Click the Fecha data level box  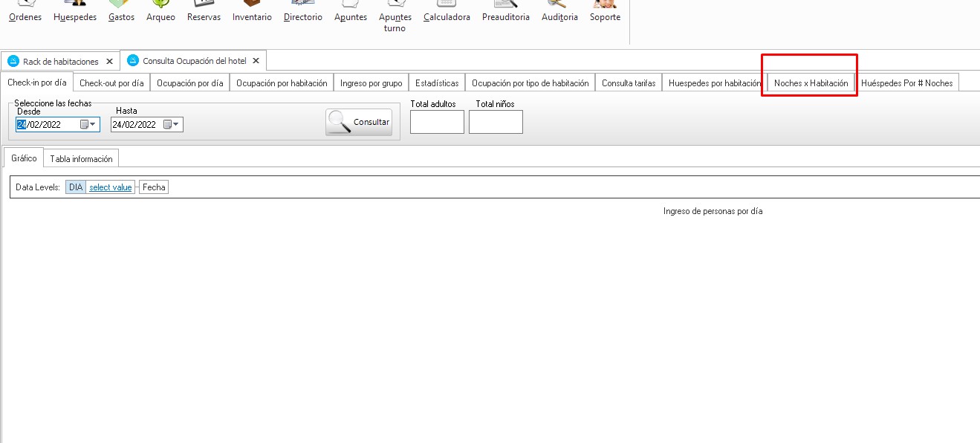(154, 187)
